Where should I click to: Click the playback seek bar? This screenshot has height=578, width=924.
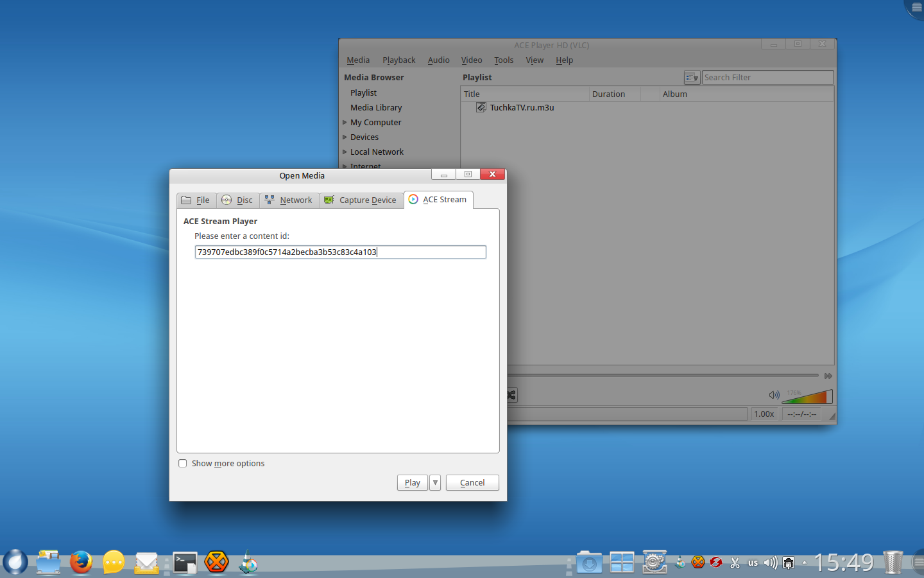663,376
